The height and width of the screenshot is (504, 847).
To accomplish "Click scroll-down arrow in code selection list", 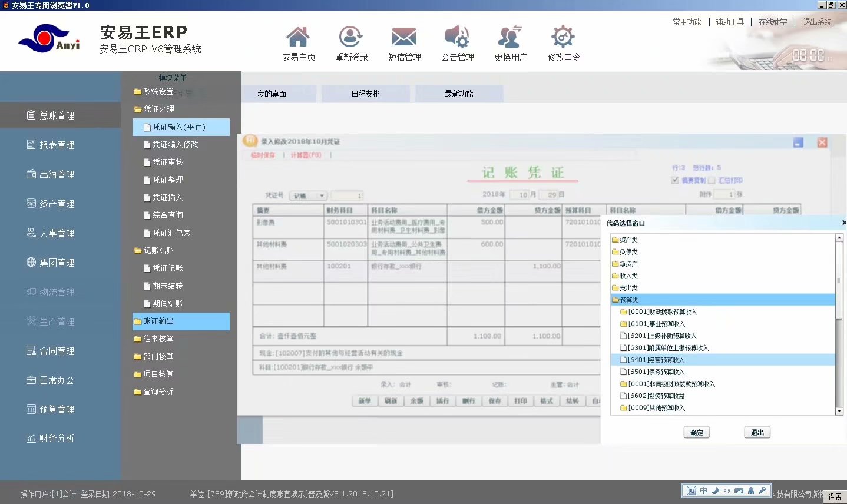I will [x=839, y=412].
